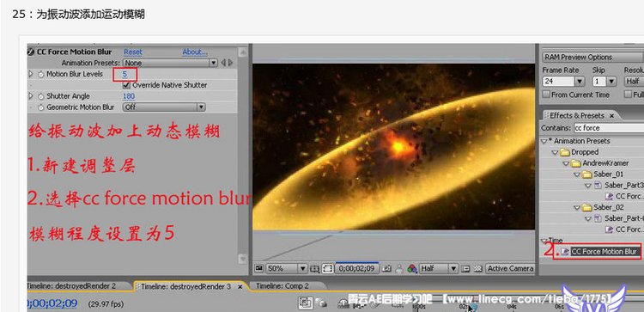
Task: Click scroll-up arrow in Effect Controls
Action: tap(243, 52)
